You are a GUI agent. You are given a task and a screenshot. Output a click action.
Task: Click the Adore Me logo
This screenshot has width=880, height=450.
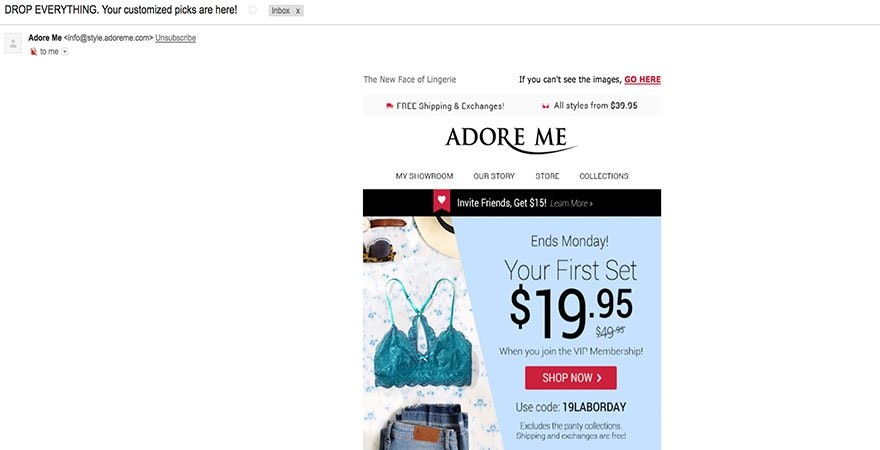click(x=511, y=140)
